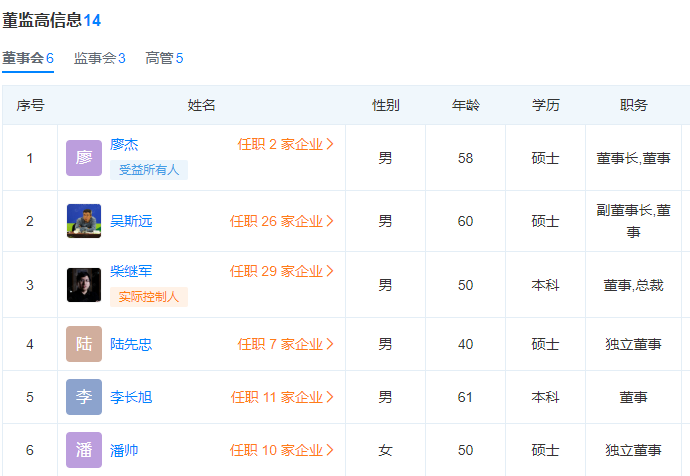The height and width of the screenshot is (476, 690).
Task: Open 柴继军's profile link
Action: [x=131, y=271]
